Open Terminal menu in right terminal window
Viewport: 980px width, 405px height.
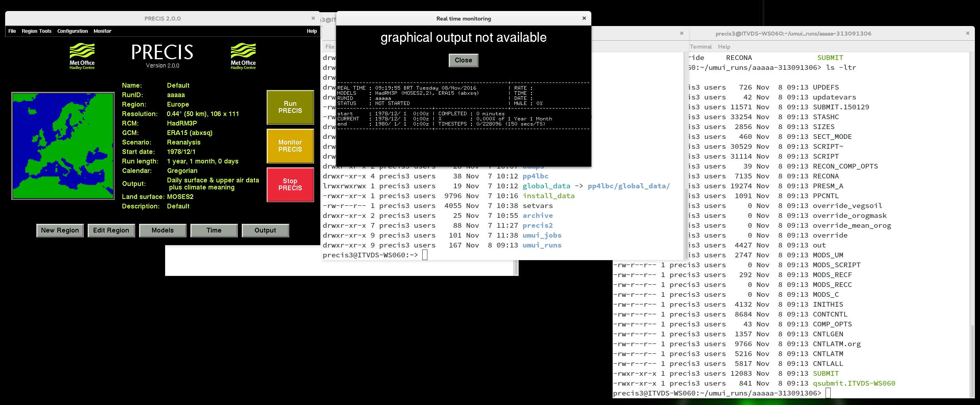[701, 47]
